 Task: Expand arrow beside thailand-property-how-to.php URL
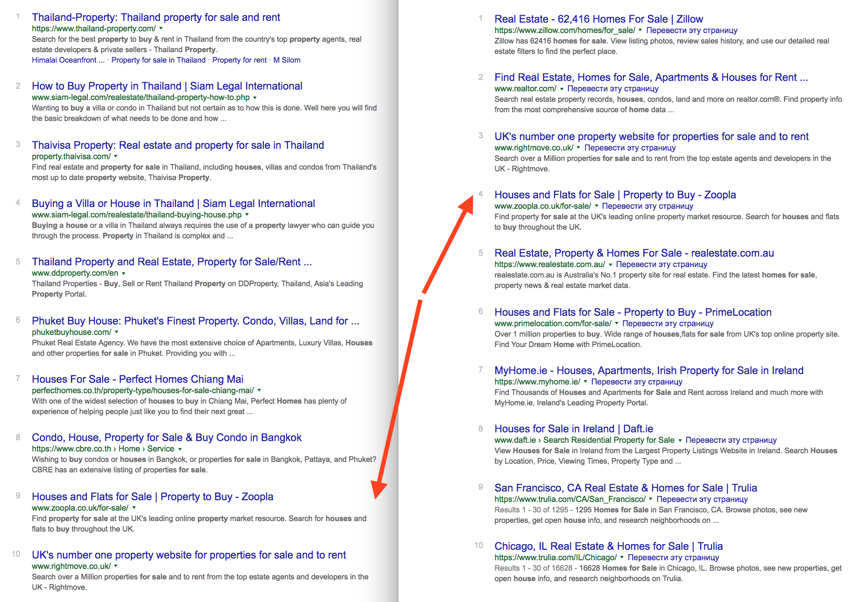click(x=255, y=97)
